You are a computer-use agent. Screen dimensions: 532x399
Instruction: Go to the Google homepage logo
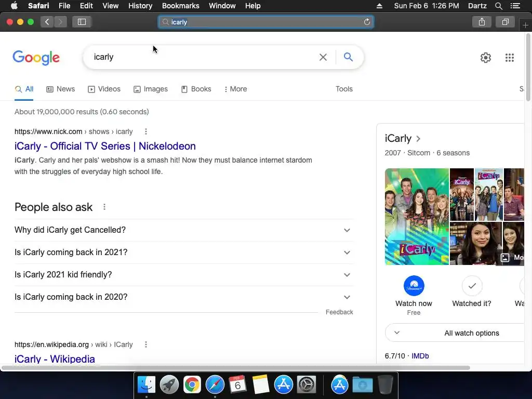pos(36,58)
